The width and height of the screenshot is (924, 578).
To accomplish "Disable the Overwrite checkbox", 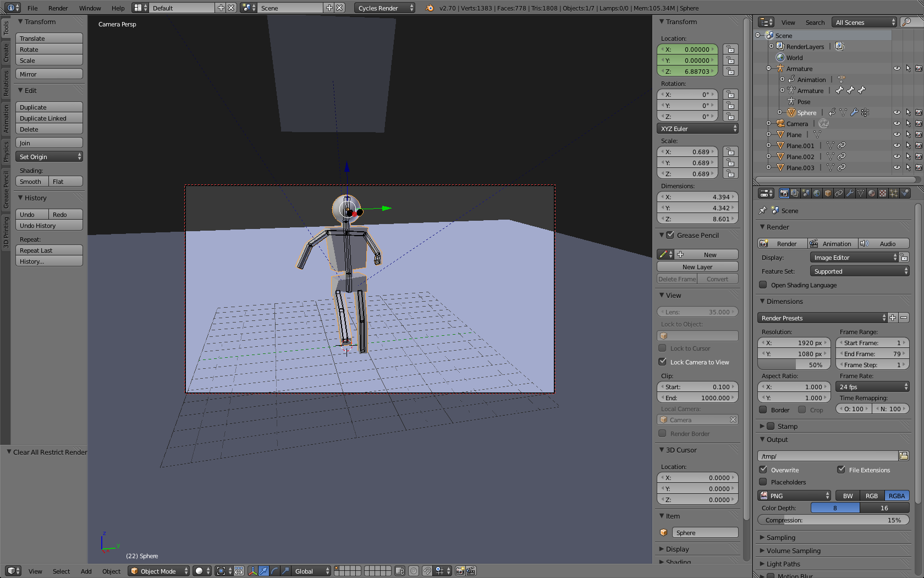I will 763,470.
